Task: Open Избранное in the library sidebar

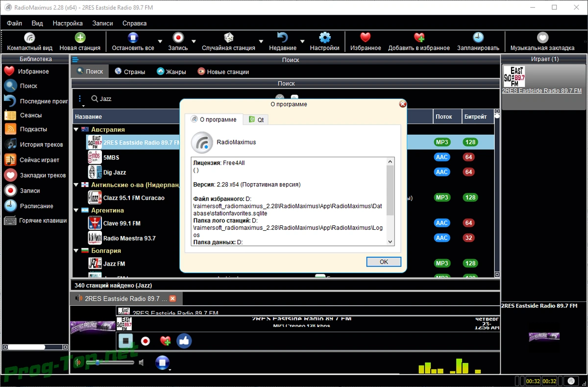Action: tap(34, 72)
